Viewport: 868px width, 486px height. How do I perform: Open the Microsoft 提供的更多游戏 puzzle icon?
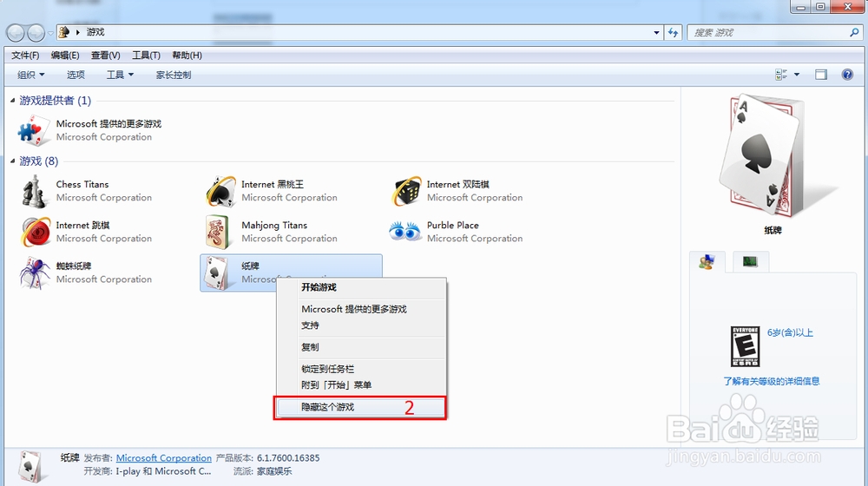[33, 131]
